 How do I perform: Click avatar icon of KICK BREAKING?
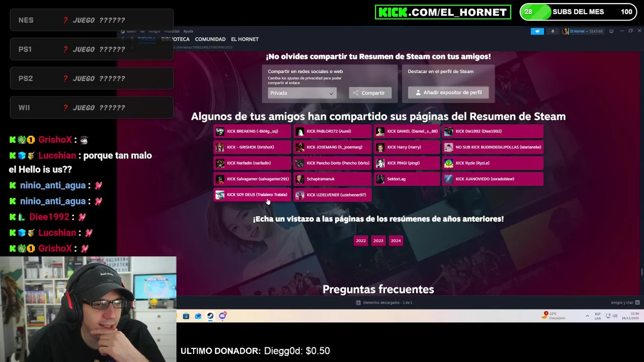pos(220,132)
